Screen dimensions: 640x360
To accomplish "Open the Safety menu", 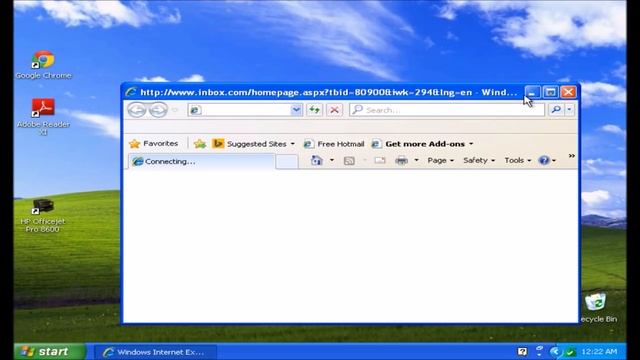I will tap(479, 160).
